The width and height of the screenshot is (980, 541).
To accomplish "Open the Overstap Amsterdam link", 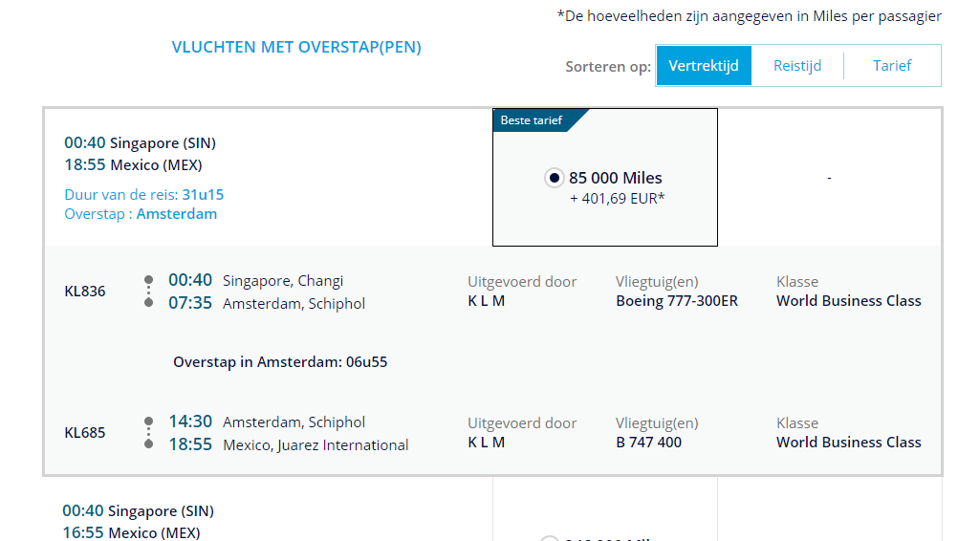I will click(x=176, y=214).
